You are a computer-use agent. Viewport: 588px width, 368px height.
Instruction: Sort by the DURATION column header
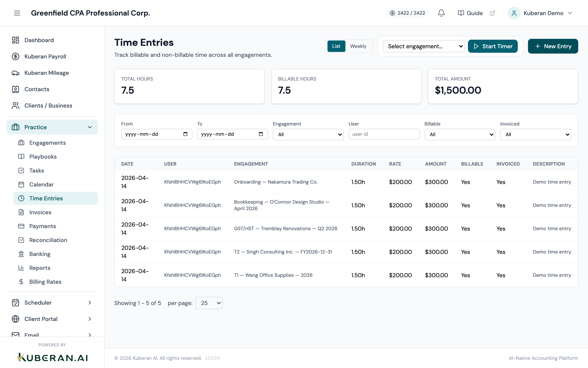coord(363,164)
